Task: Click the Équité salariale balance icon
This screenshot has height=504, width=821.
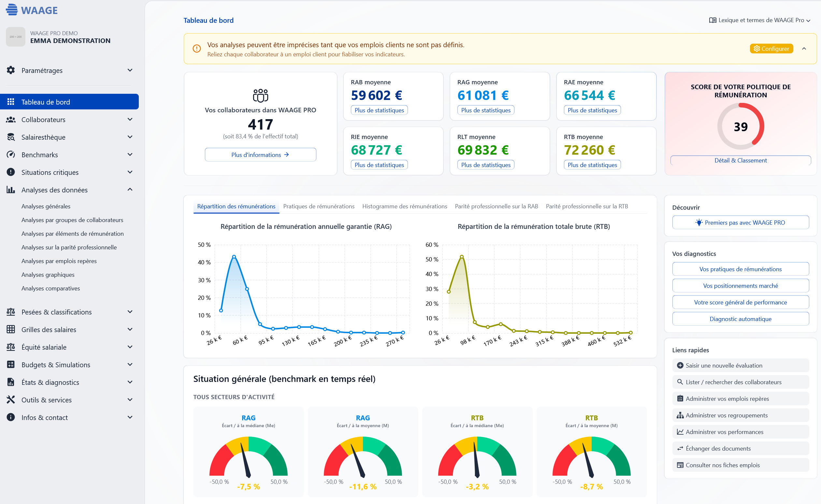Action: click(11, 347)
